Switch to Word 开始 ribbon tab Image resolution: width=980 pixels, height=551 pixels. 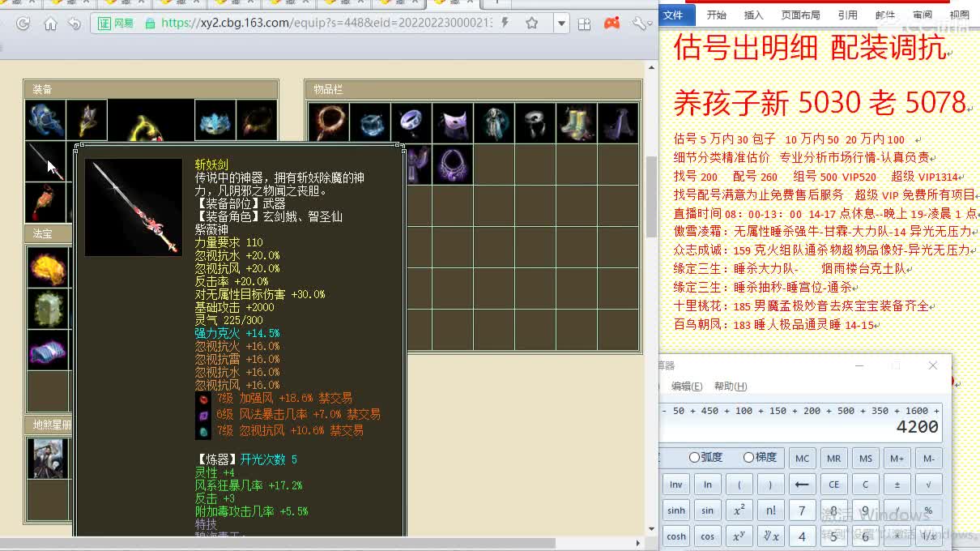point(716,15)
